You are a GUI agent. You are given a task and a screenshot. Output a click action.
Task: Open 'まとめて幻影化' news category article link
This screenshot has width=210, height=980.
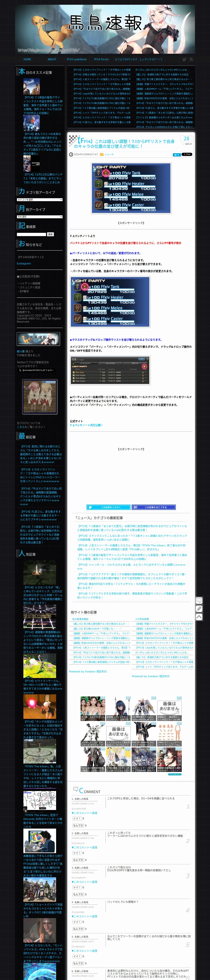pyautogui.click(x=132, y=528)
